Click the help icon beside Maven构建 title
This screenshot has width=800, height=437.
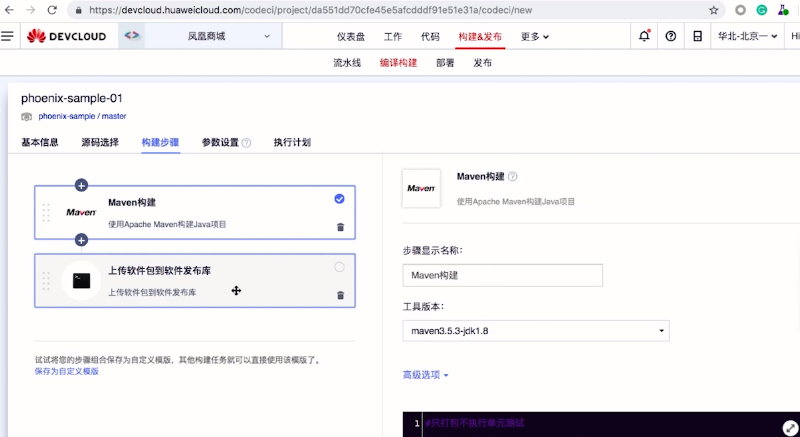coord(513,176)
